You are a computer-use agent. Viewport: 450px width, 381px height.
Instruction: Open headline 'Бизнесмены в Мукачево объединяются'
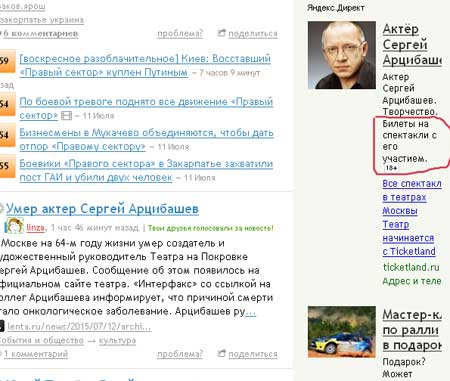coord(146,139)
